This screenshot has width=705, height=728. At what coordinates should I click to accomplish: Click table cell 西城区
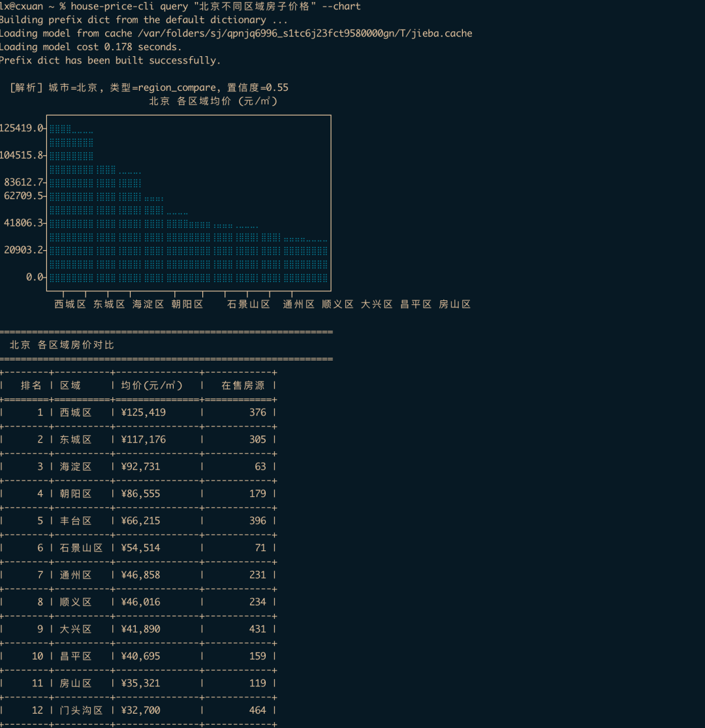(x=76, y=413)
